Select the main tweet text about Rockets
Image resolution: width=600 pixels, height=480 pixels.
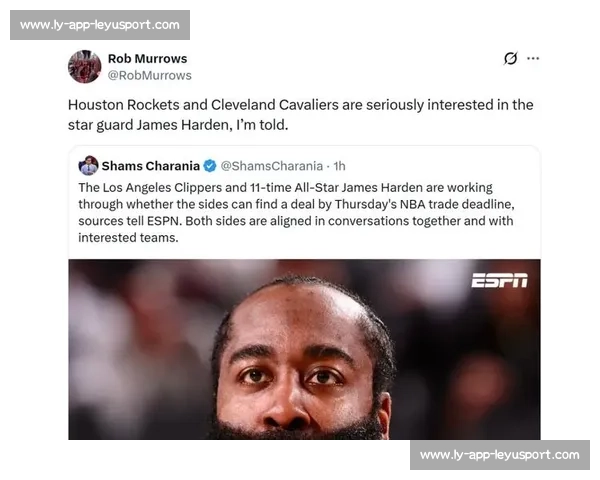coord(300,115)
